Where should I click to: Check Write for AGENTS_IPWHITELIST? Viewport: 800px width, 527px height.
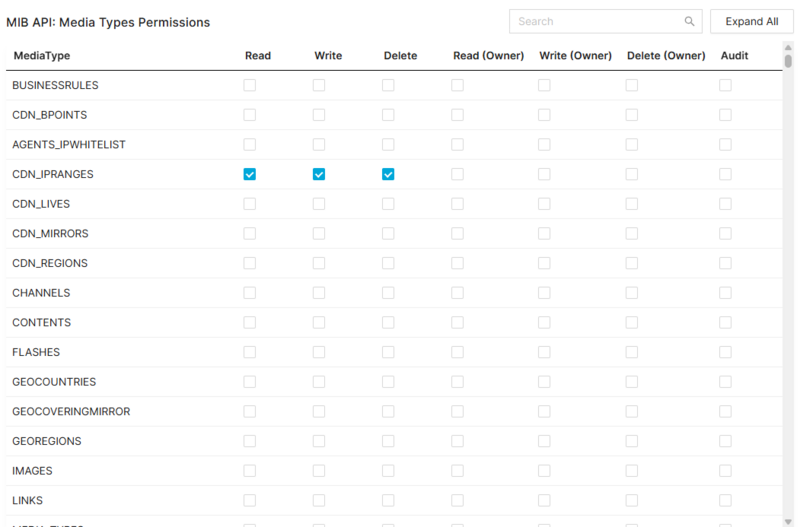coord(319,145)
